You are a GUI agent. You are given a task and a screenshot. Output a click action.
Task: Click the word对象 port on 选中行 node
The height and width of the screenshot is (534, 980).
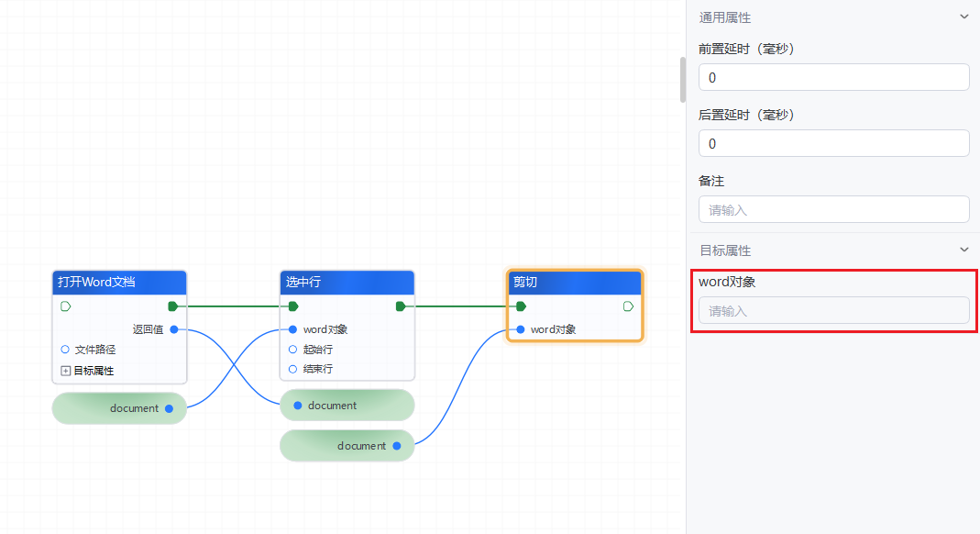point(293,329)
